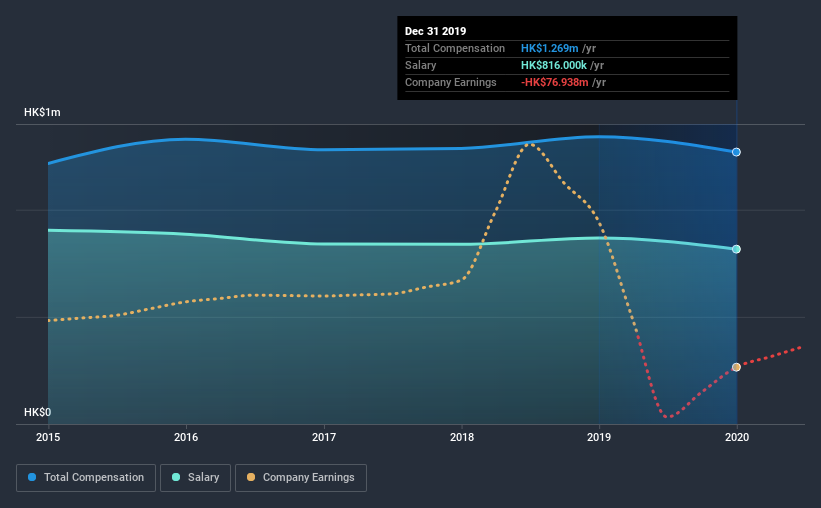Click the HK$1.269m total compensation value

click(x=549, y=48)
